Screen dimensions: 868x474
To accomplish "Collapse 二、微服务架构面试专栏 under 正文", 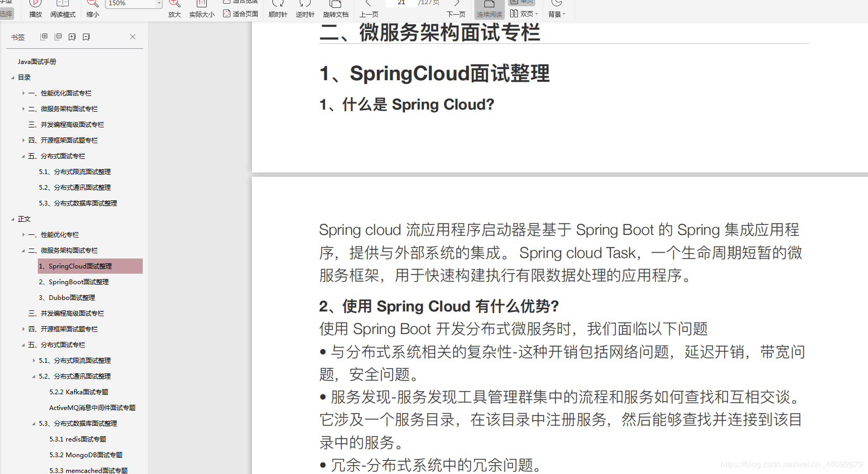I will click(23, 251).
